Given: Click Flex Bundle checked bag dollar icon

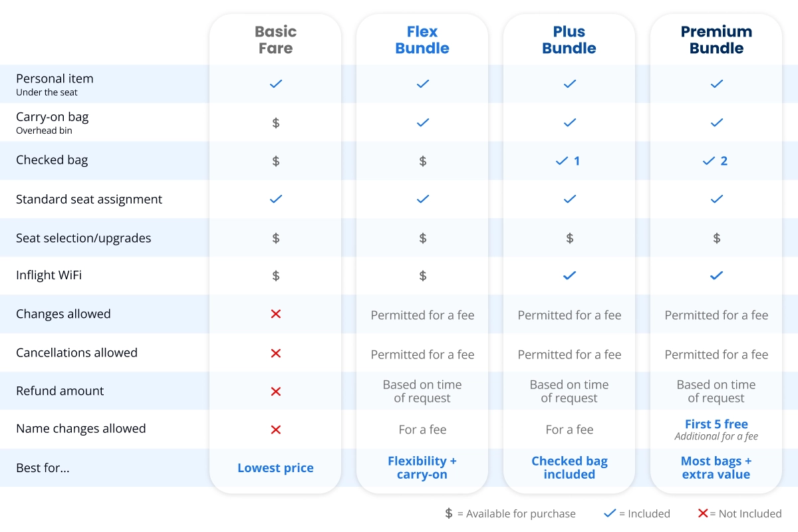Looking at the screenshot, I should click(422, 161).
